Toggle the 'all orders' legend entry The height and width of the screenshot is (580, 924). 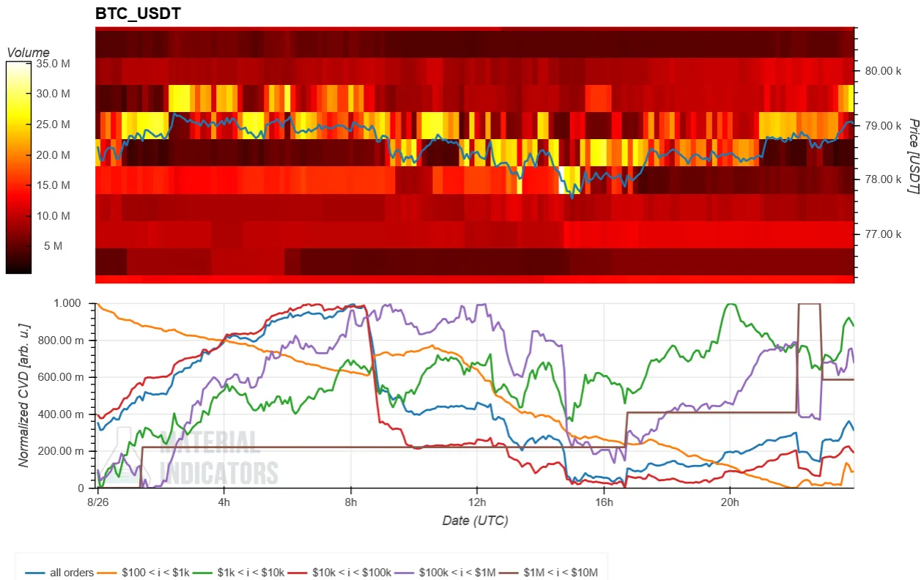60,572
